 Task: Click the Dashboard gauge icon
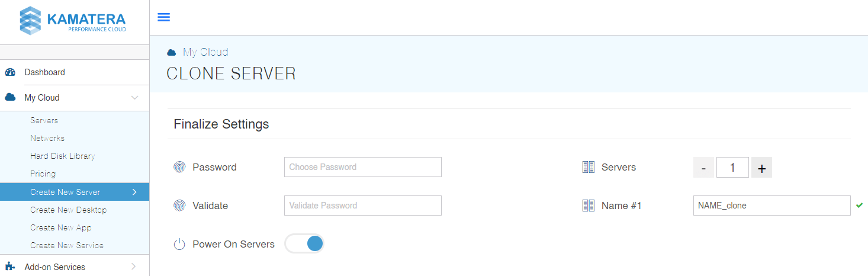coord(10,72)
